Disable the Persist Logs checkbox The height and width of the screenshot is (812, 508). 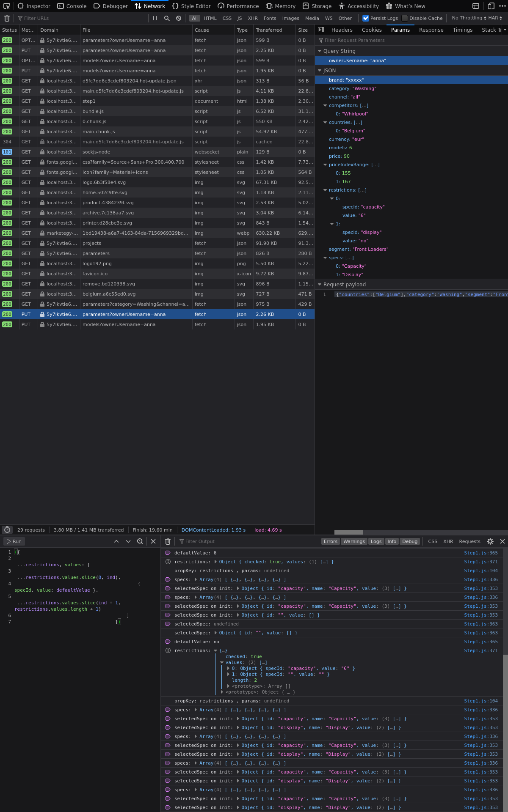coord(366,18)
